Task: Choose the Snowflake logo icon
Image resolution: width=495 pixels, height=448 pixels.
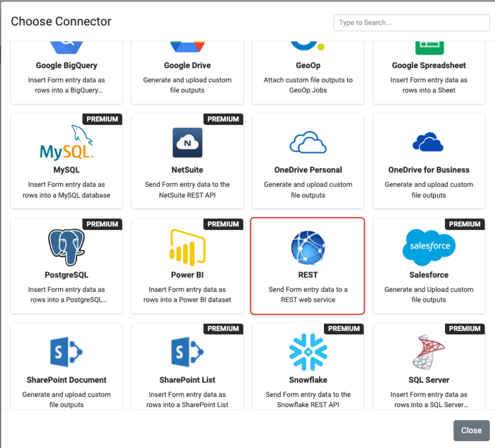Action: pos(308,352)
